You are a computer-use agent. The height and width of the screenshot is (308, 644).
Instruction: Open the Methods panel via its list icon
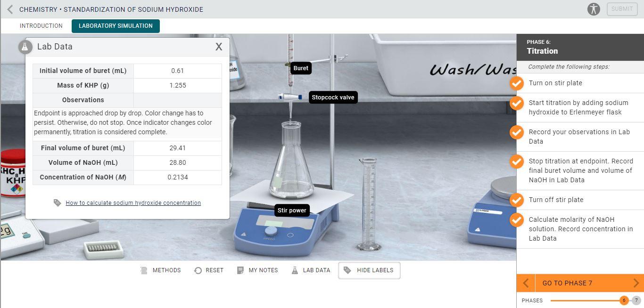[143, 270]
